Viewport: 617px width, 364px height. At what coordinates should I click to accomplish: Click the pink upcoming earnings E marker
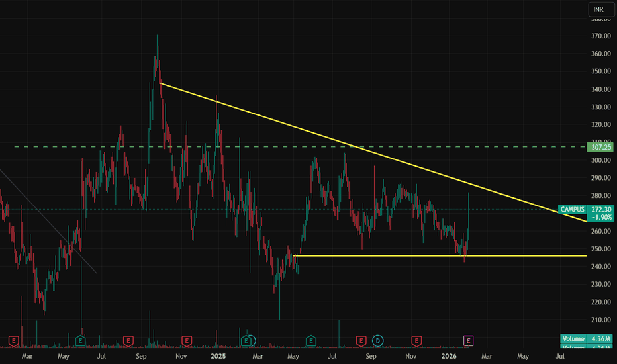tap(468, 341)
